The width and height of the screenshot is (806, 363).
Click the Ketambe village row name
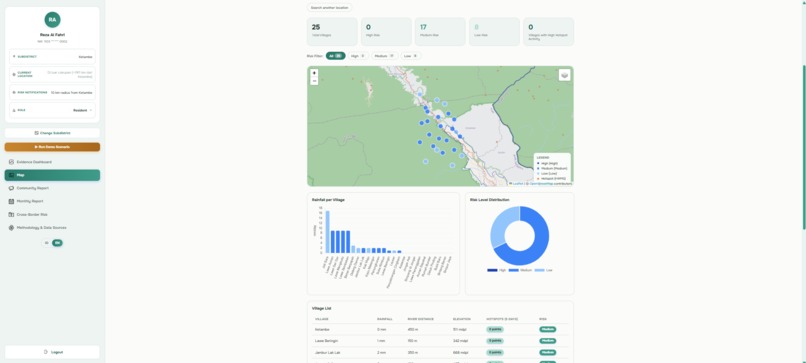[x=322, y=329]
